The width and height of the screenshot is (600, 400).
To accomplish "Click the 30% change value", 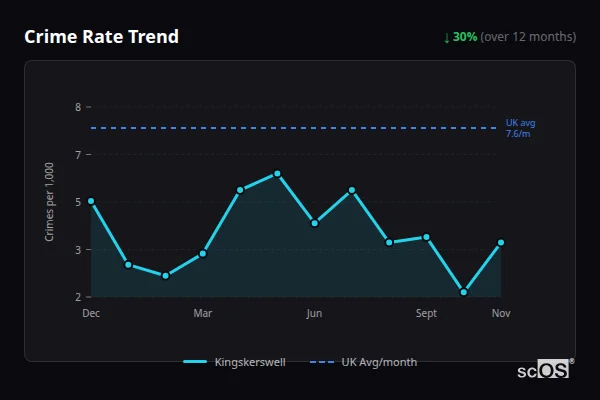I will pyautogui.click(x=465, y=37).
